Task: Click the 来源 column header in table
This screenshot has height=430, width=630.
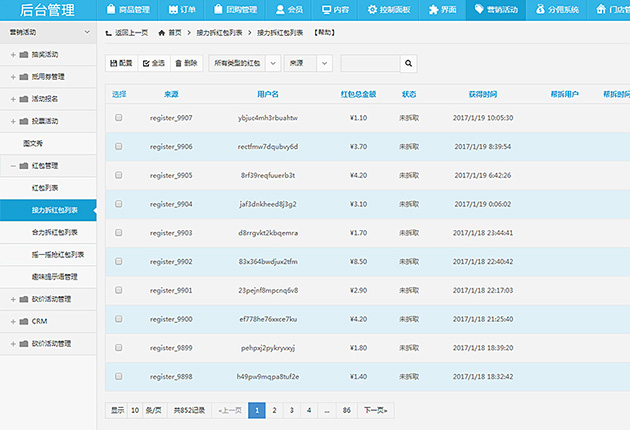Action: click(x=171, y=94)
